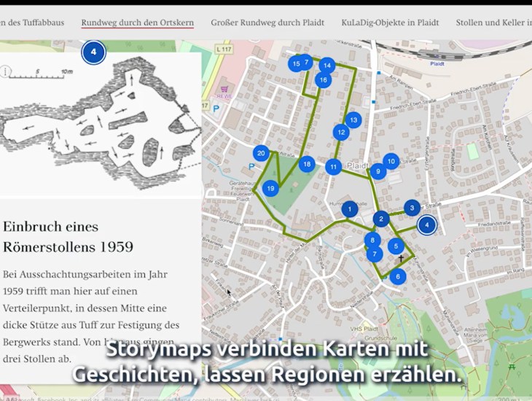
Task: Open 'KuLaDig-Objekte in Plaidt' tab
Action: [390, 23]
